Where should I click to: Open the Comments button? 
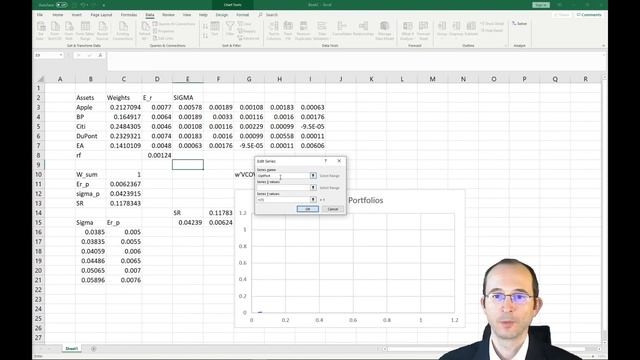[x=589, y=15]
